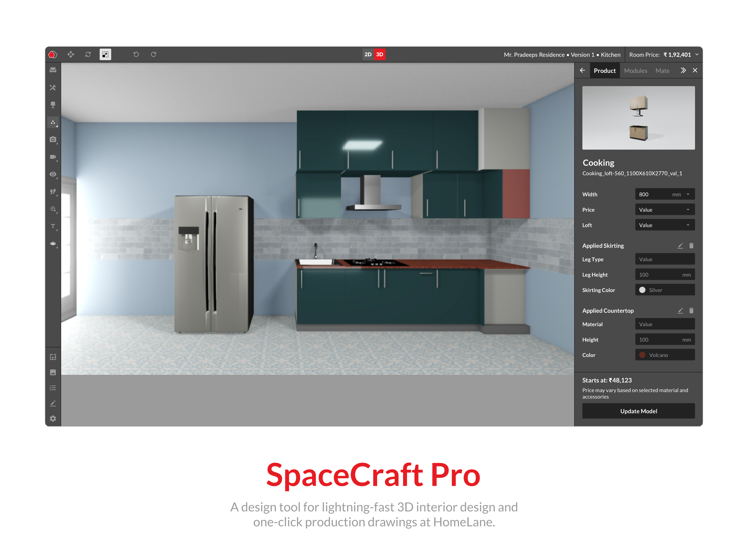Image resolution: width=747 pixels, height=560 pixels.
Task: Switch to the Mate tab
Action: [662, 70]
